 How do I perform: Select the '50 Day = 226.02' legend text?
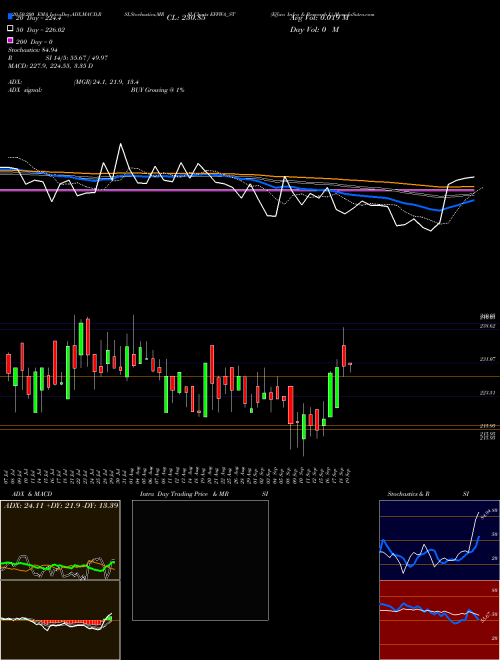(40, 30)
